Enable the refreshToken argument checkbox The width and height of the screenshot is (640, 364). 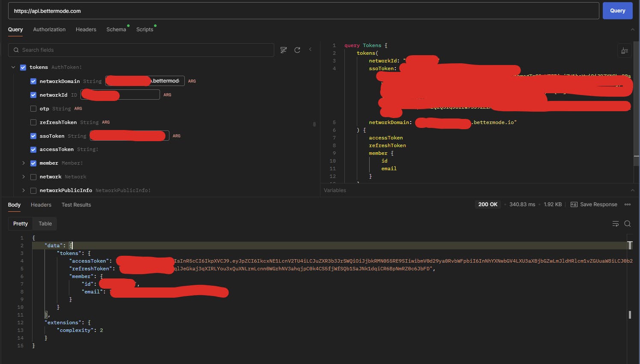33,122
